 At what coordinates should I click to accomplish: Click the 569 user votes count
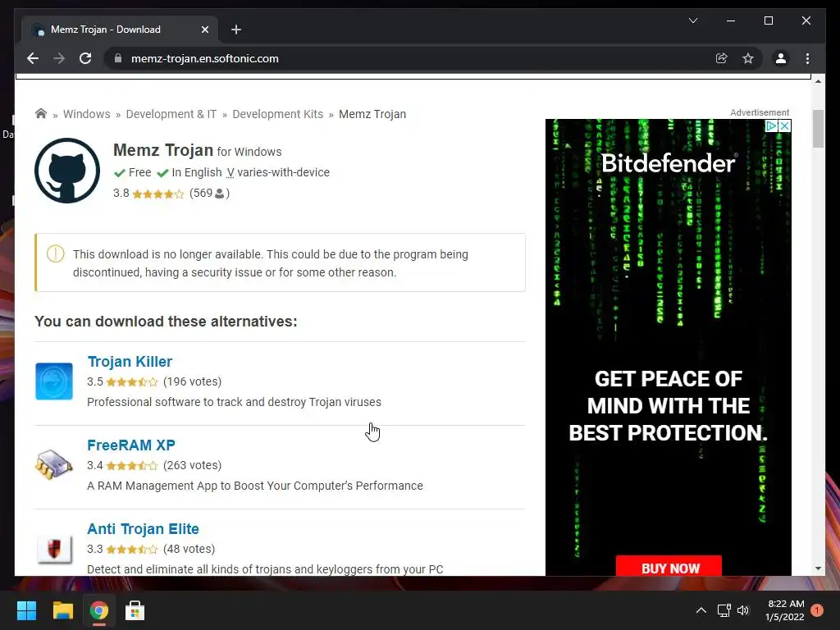[x=209, y=193]
